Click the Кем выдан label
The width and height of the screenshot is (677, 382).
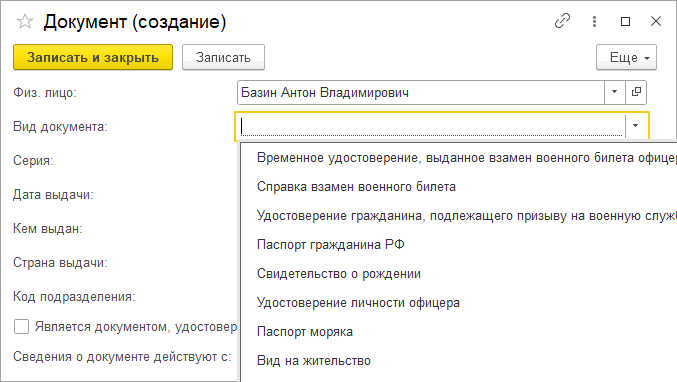point(47,228)
